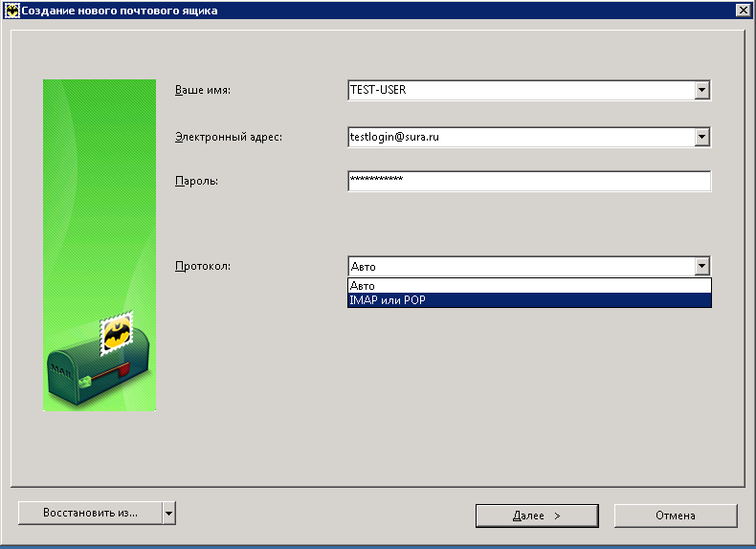The width and height of the screenshot is (756, 549).
Task: Open the arrow next to "Восстановить из..."
Action: coord(169,514)
